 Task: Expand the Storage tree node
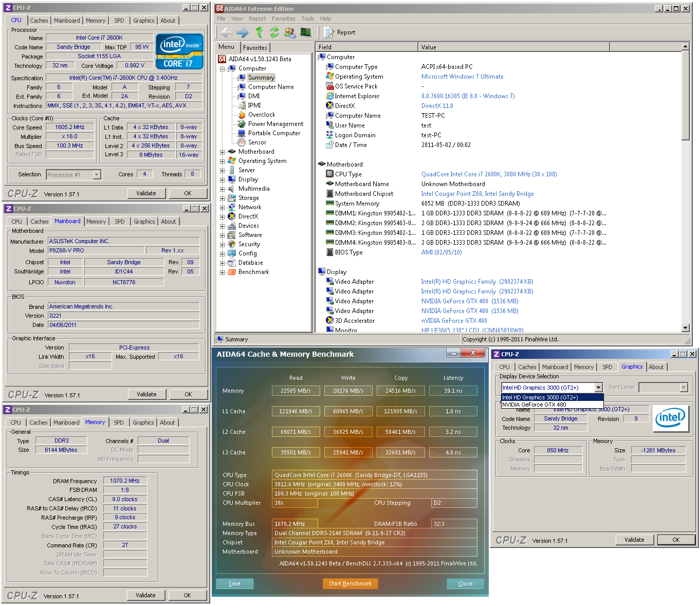click(223, 198)
